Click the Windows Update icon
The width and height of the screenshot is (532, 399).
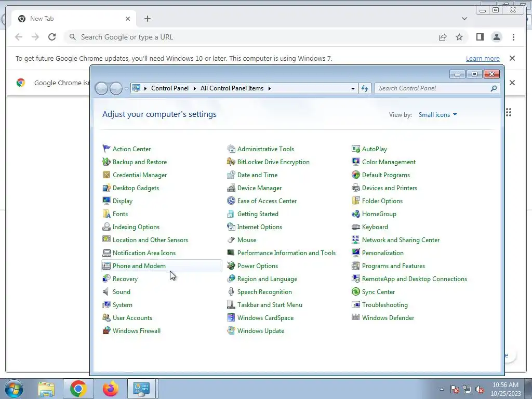click(231, 330)
